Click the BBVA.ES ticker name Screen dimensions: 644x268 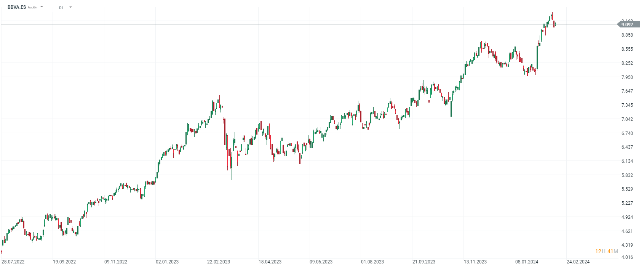pyautogui.click(x=17, y=7)
